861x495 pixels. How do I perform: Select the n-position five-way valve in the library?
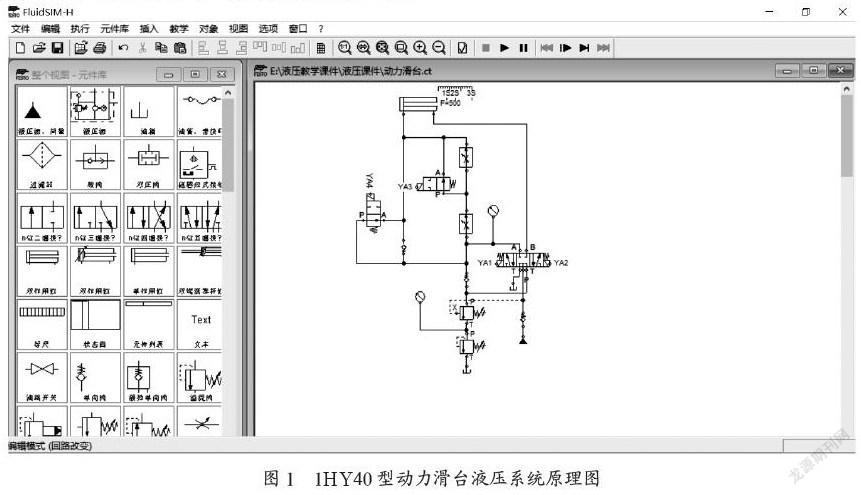(x=200, y=218)
